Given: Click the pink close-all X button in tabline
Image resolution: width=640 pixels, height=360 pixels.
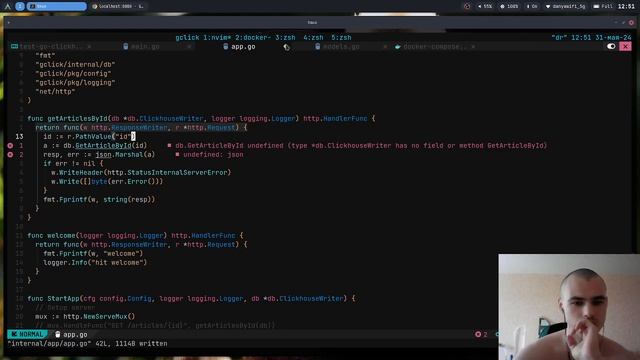Looking at the screenshot, I should [625, 46].
